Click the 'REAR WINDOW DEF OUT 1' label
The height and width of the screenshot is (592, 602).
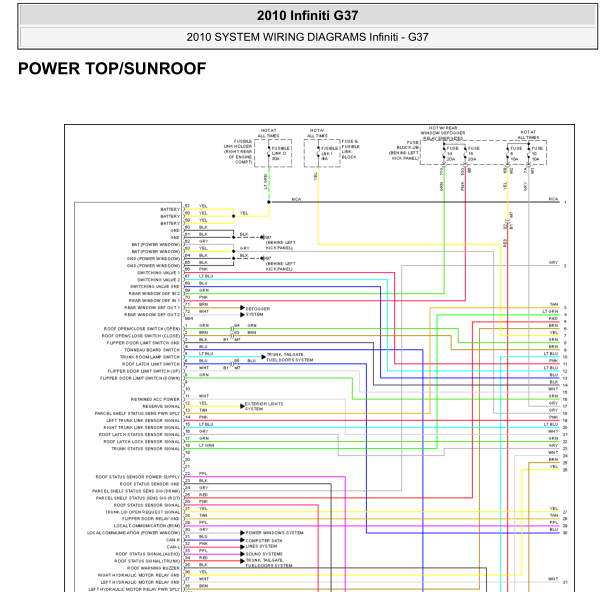(152, 308)
